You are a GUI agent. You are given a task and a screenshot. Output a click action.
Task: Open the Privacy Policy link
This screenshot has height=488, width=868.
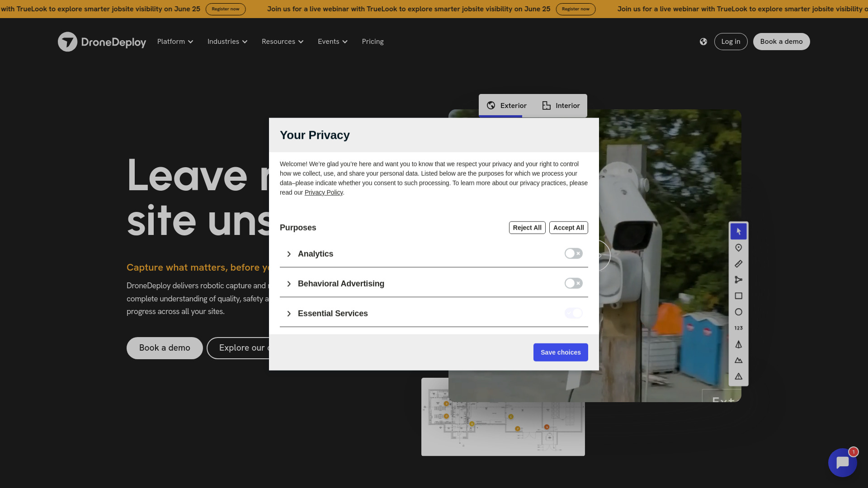tap(324, 192)
